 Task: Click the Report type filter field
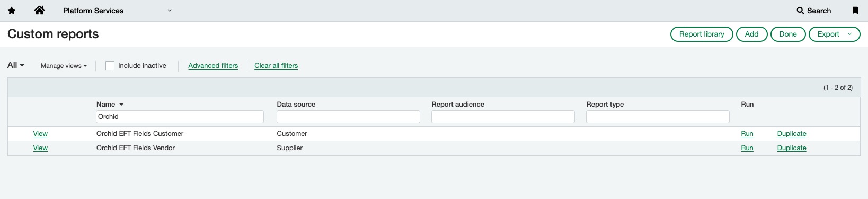[658, 117]
